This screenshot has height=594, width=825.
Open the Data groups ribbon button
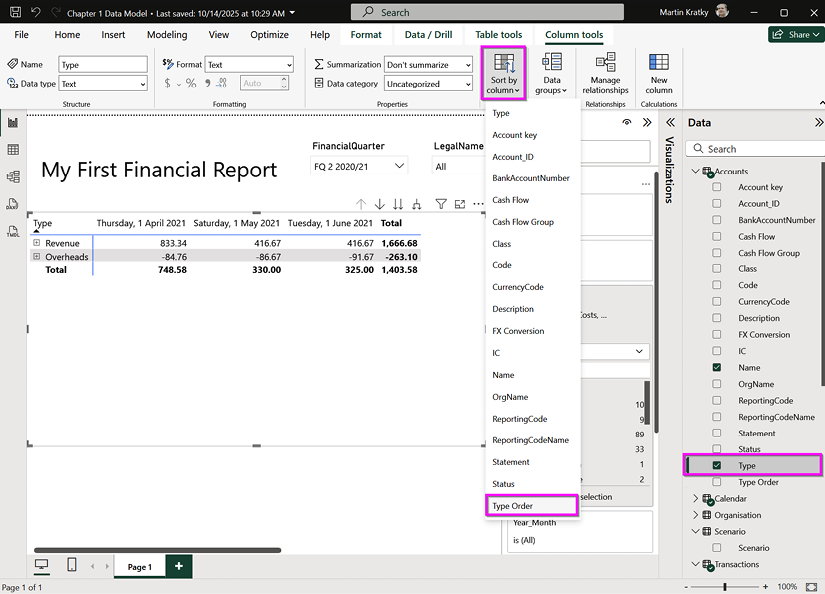click(x=551, y=72)
